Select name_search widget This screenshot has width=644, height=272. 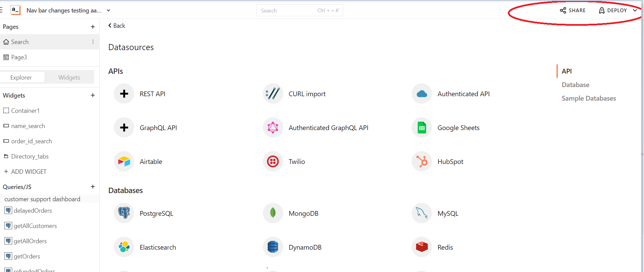tap(49, 126)
